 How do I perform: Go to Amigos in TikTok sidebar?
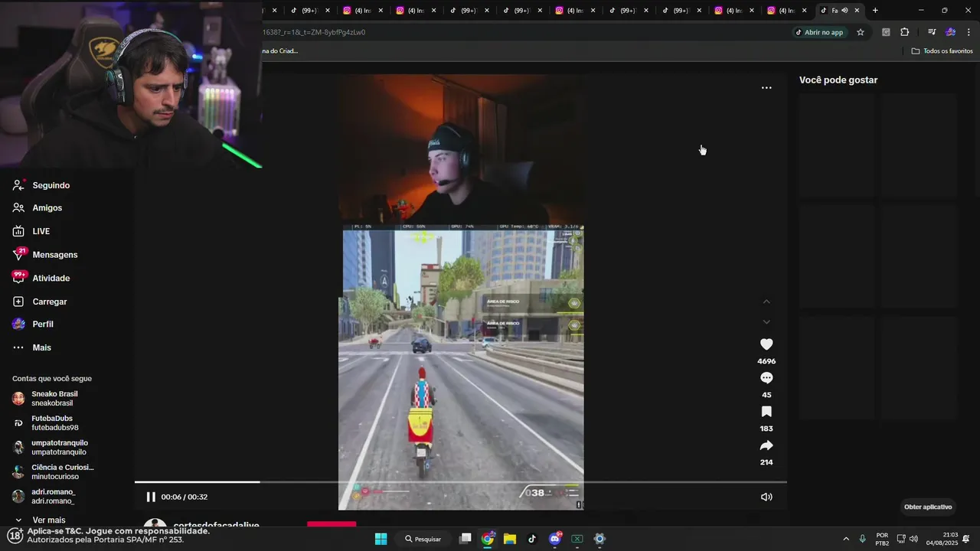38,208
